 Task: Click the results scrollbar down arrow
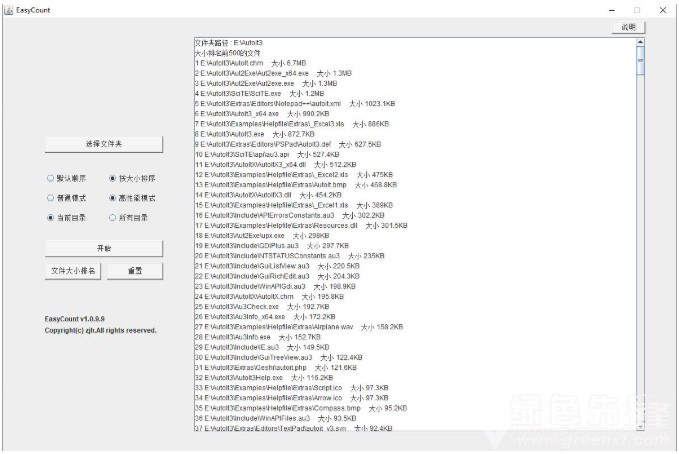coord(640,427)
